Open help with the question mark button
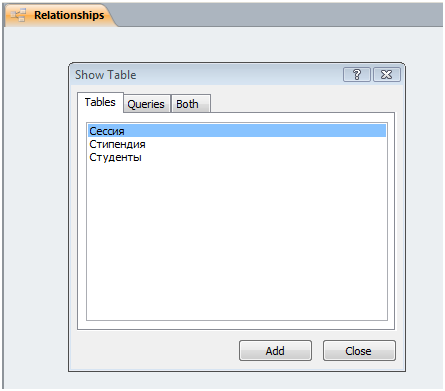This screenshot has height=391, width=445. (357, 74)
